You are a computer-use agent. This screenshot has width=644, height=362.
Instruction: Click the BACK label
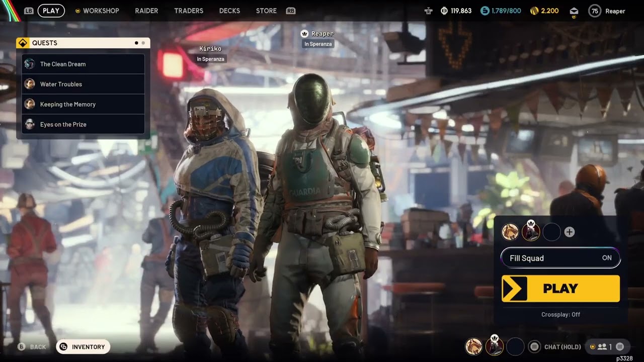click(x=38, y=347)
